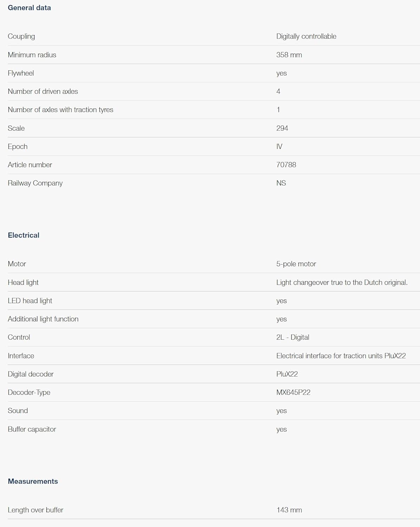
Task: Click the Digitally controllable value text
Action: [306, 36]
